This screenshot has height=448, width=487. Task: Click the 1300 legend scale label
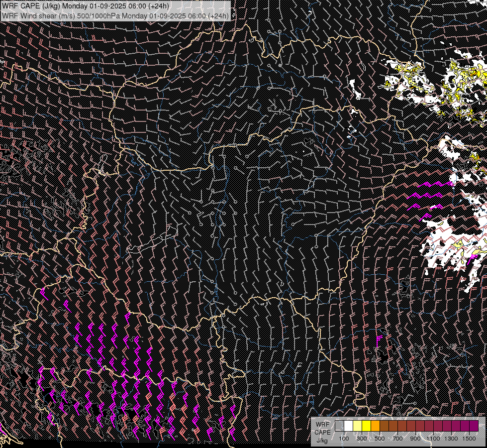(451, 439)
